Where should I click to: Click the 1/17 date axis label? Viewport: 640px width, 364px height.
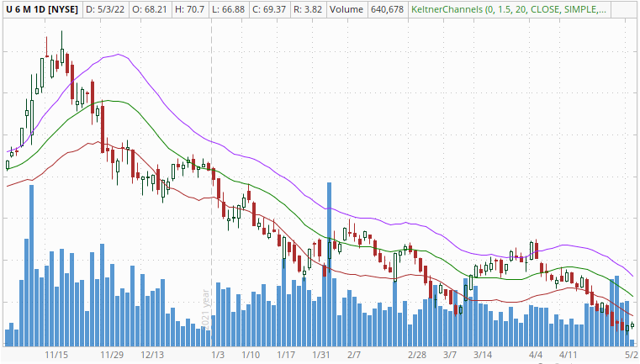[286, 355]
